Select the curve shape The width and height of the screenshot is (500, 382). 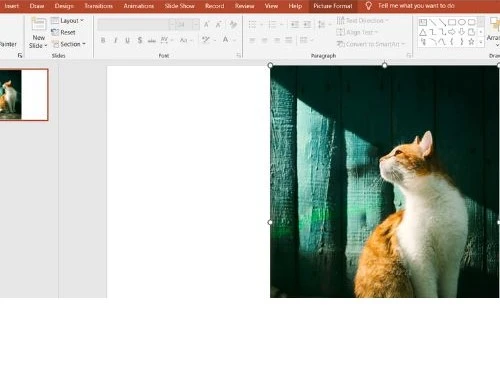(442, 42)
